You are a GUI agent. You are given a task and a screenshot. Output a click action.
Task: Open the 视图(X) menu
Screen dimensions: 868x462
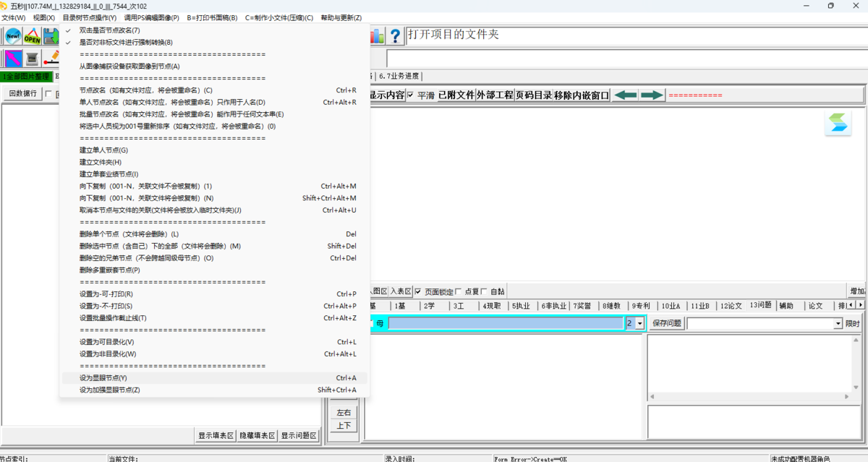tap(44, 17)
